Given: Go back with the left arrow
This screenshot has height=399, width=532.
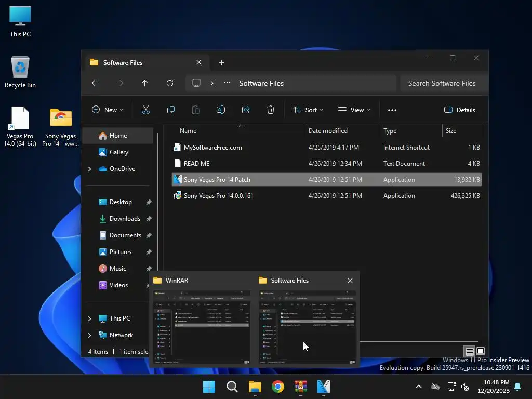Looking at the screenshot, I should tap(95, 83).
